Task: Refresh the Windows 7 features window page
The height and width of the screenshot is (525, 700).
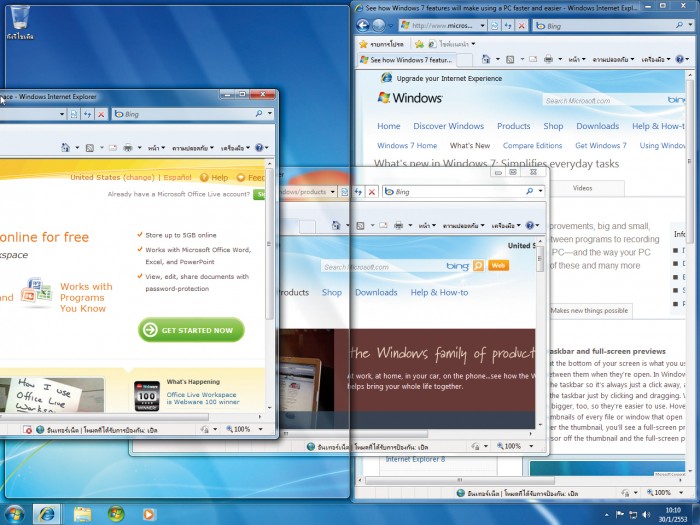Action: pyautogui.click(x=508, y=25)
